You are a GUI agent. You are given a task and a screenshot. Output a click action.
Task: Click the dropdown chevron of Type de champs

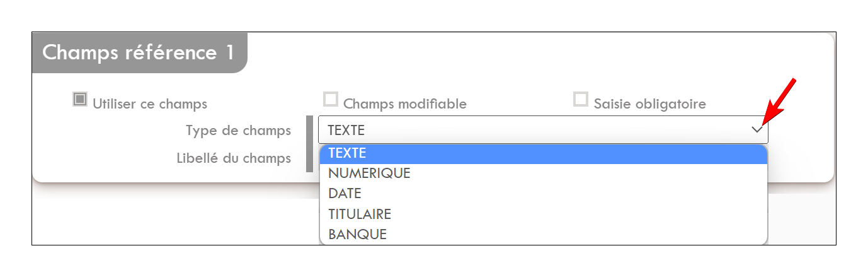tap(757, 130)
